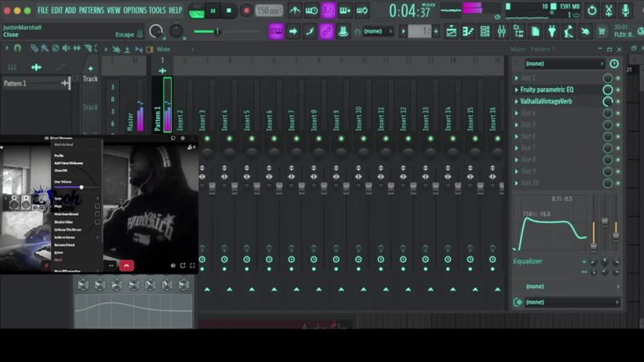Screen dimensions: 644x362
Task: Mute Insert 3 with its green LED
Action: coord(207,139)
